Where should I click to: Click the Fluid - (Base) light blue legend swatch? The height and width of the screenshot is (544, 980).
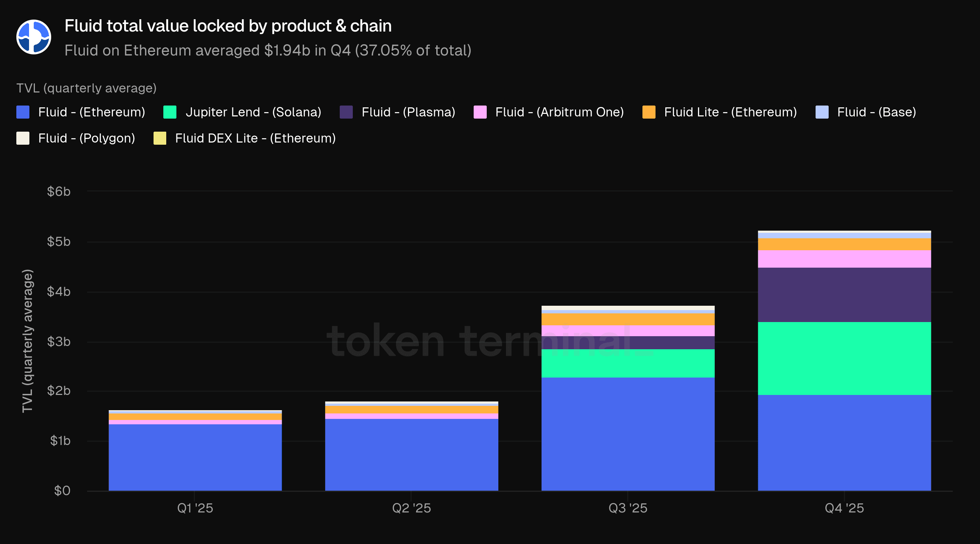point(822,112)
